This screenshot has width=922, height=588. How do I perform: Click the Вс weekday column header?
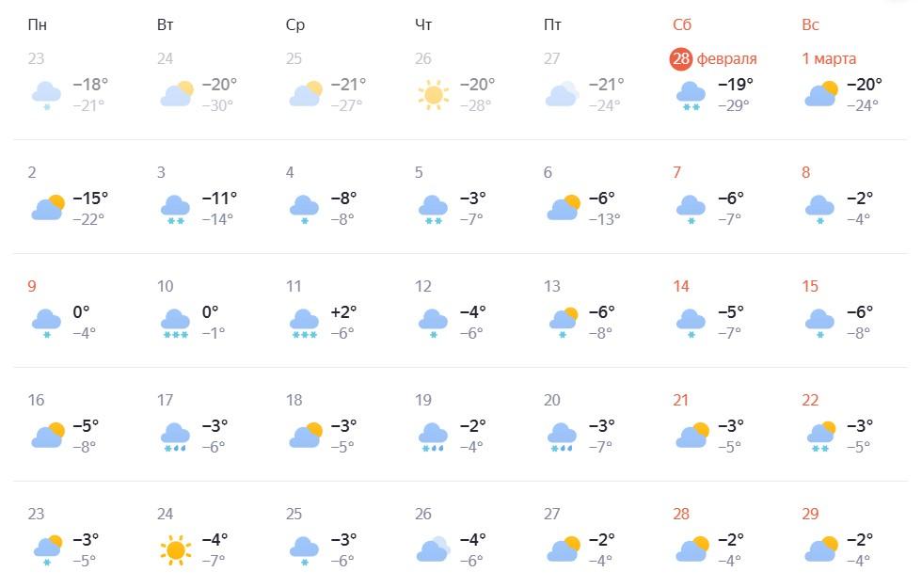tap(811, 24)
